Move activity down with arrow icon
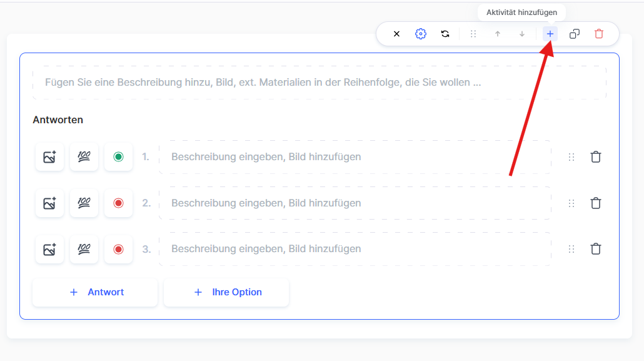 (522, 34)
